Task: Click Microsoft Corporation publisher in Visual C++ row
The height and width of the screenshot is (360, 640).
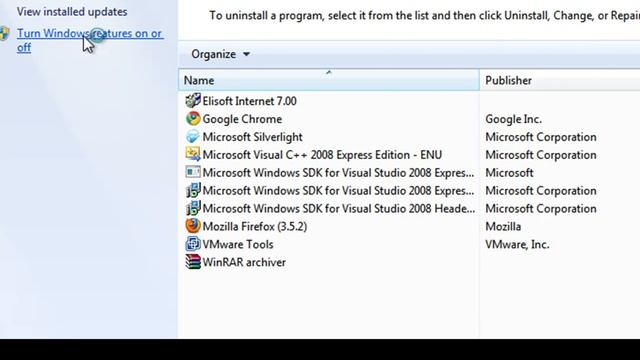Action: [x=541, y=155]
